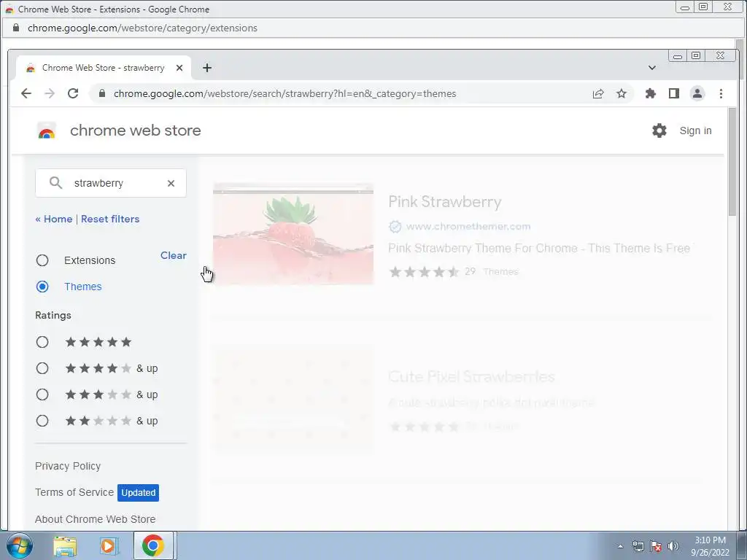
Task: Clear the strawberry search with X
Action: click(171, 183)
